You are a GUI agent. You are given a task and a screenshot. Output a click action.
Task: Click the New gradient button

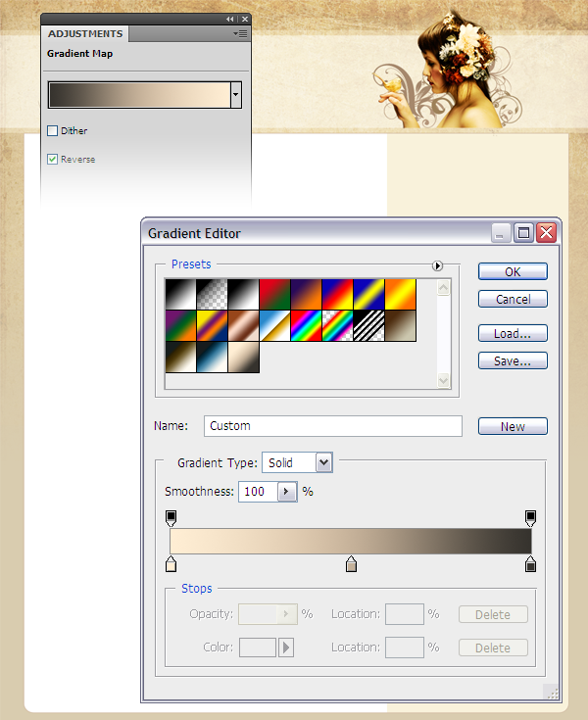click(x=513, y=426)
